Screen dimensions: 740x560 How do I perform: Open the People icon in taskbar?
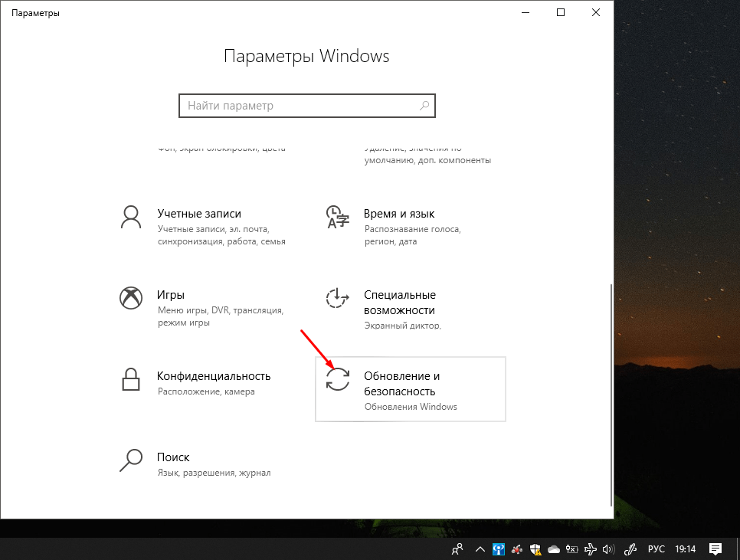(457, 549)
